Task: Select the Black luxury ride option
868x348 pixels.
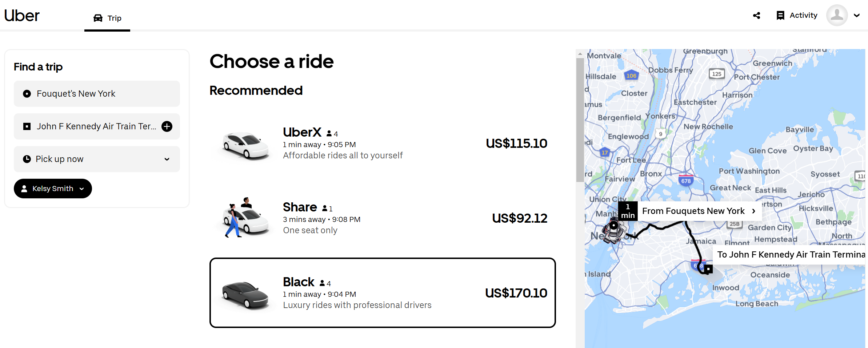Action: coord(382,293)
